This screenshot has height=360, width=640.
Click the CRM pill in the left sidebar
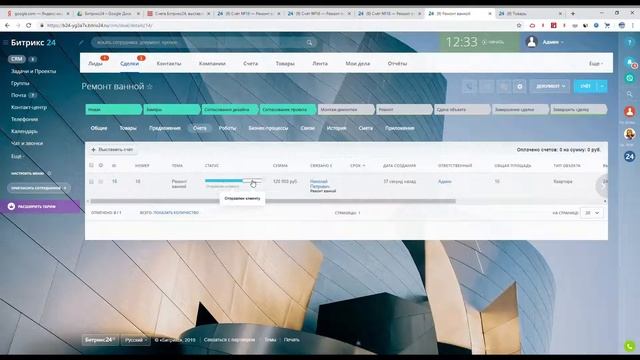pyautogui.click(x=17, y=59)
